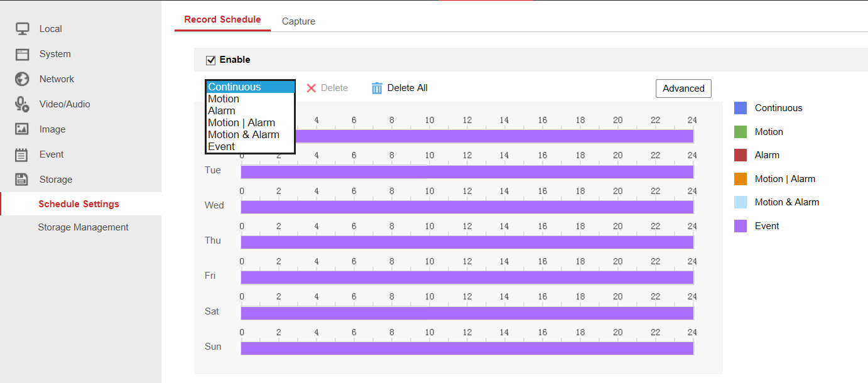The width and height of the screenshot is (868, 383).
Task: Open Network via the globe icon
Action: tap(23, 79)
